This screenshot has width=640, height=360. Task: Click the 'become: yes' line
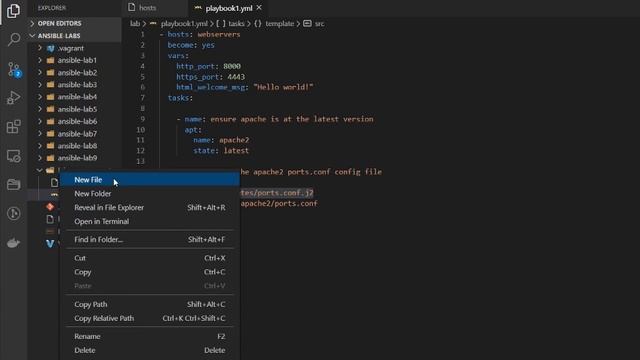[x=191, y=45]
